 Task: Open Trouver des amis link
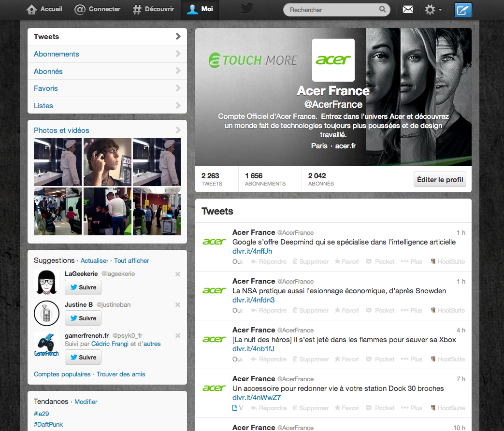[121, 374]
